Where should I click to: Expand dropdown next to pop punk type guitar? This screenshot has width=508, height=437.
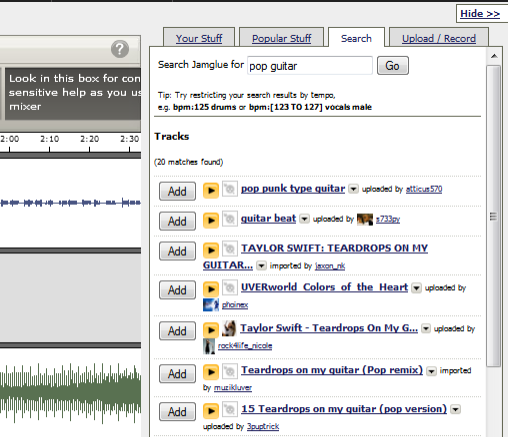353,189
